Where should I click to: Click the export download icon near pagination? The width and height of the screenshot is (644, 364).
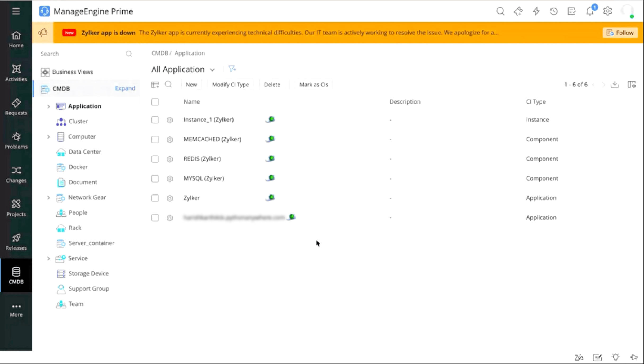click(x=615, y=84)
